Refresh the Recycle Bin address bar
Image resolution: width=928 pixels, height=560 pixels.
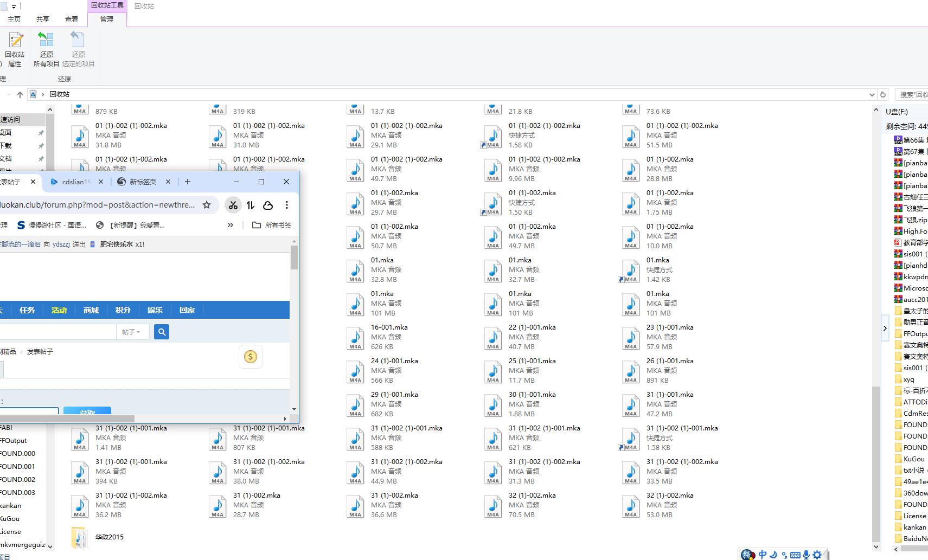[883, 94]
